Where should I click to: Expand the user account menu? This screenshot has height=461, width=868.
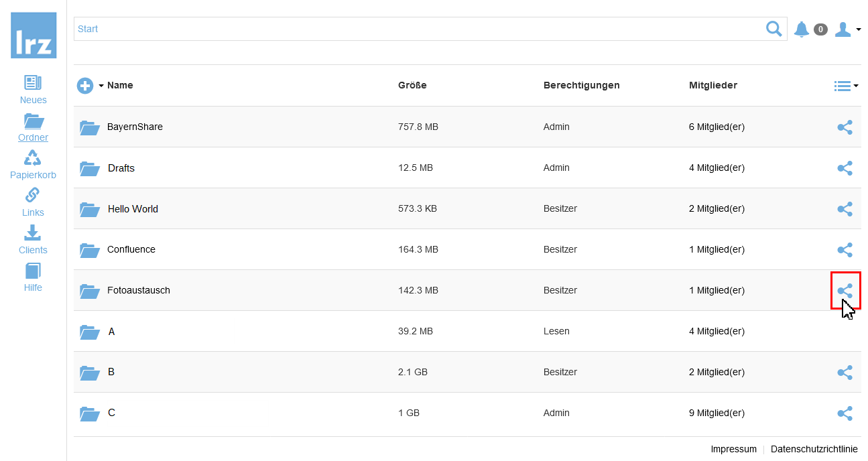tap(847, 29)
